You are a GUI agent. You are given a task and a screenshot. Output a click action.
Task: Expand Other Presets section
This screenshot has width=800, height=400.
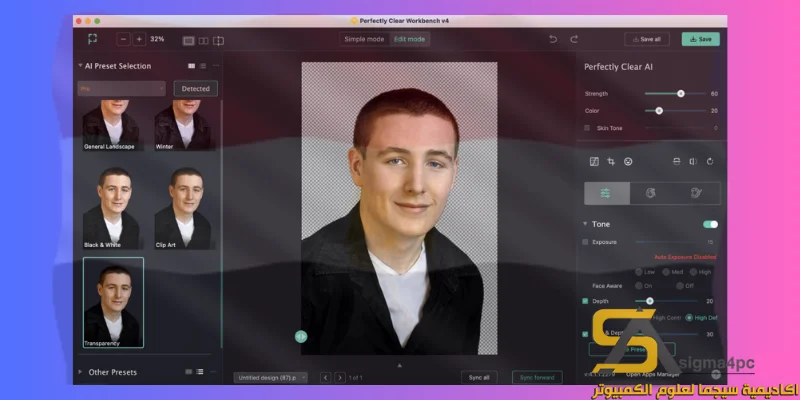80,372
